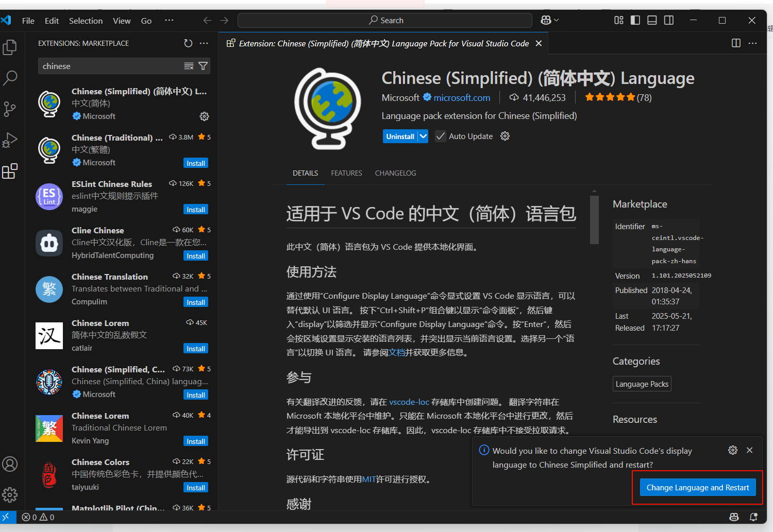Open the microsoft.com publisher link
This screenshot has width=773, height=532.
point(461,97)
